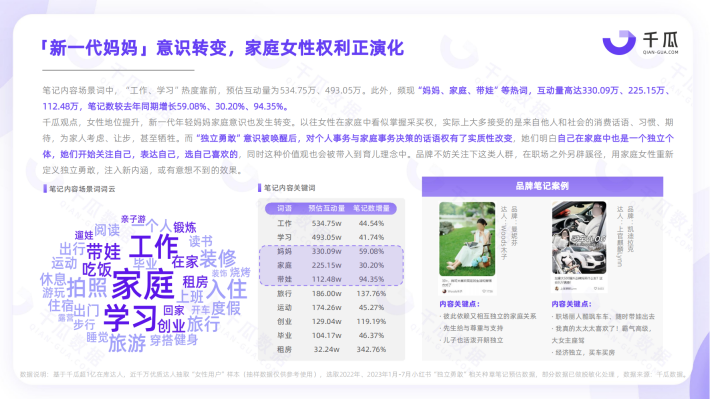Image resolution: width=710 pixels, height=399 pixels.
Task: Select the 品牌笔记案例 header bar
Action: (542, 186)
